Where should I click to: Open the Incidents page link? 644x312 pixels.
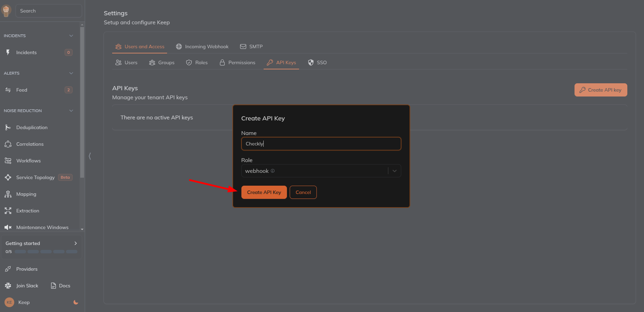click(x=26, y=52)
